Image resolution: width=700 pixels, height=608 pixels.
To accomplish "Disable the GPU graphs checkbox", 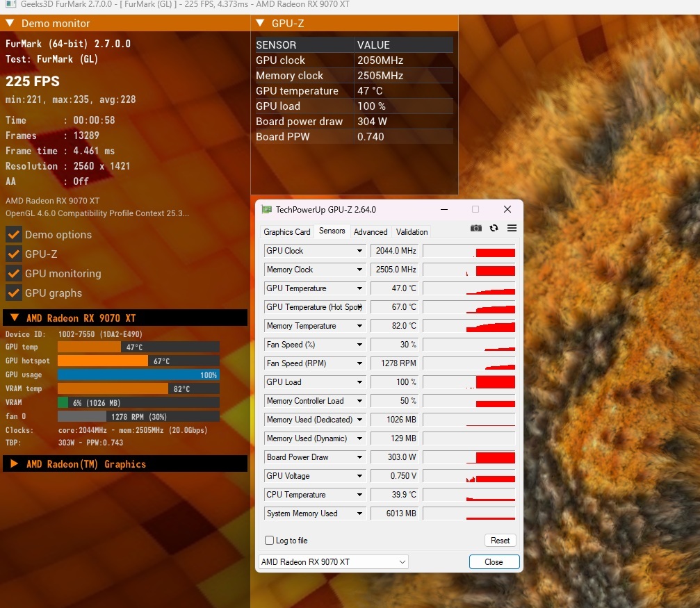I will click(x=14, y=293).
